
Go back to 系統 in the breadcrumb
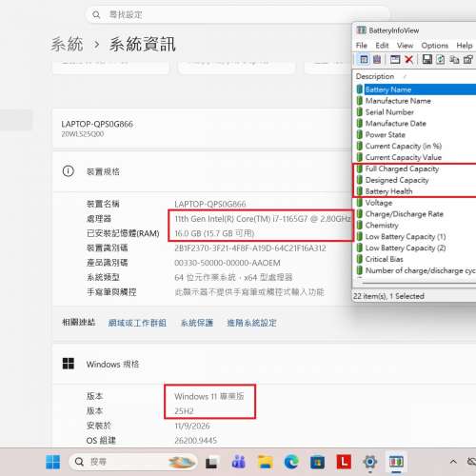point(67,44)
